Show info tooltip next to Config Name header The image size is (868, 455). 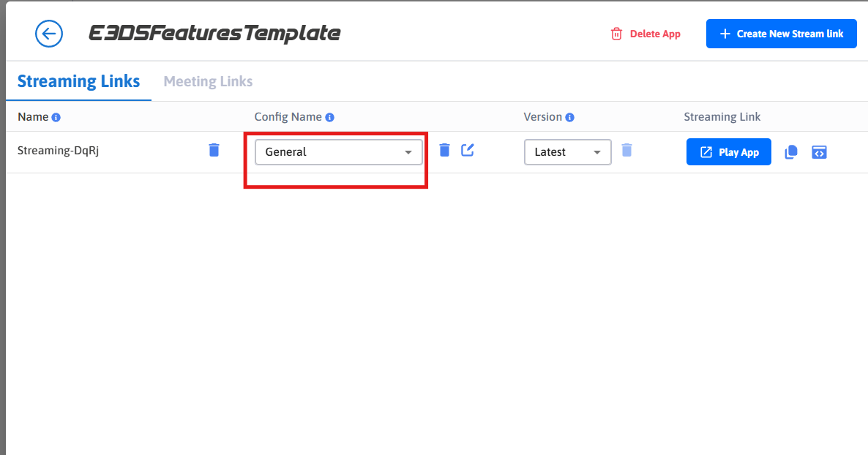[329, 117]
